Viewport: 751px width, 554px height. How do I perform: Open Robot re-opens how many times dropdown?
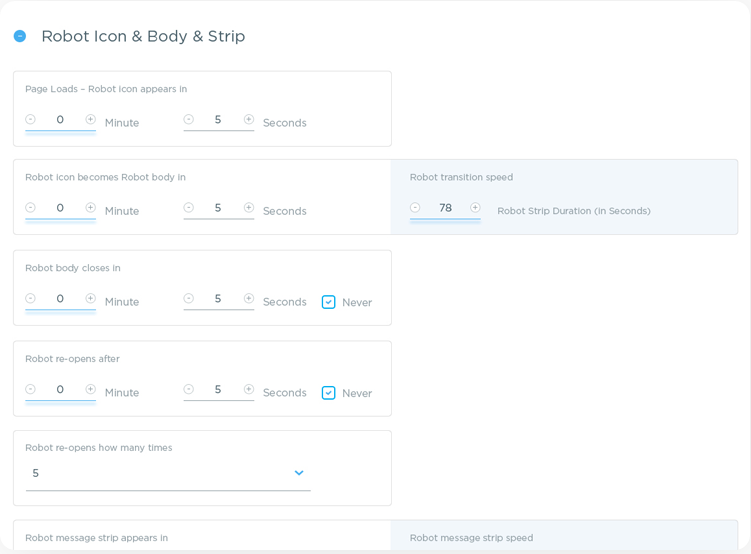(x=298, y=473)
